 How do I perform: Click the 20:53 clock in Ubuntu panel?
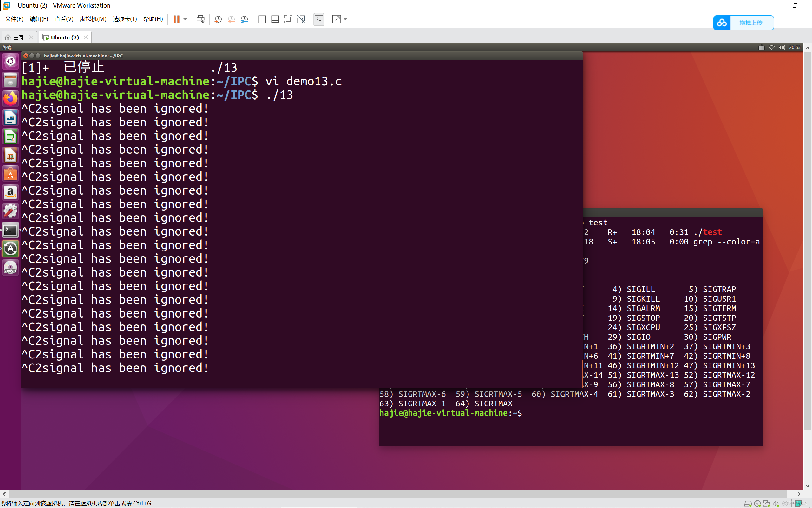(x=795, y=47)
